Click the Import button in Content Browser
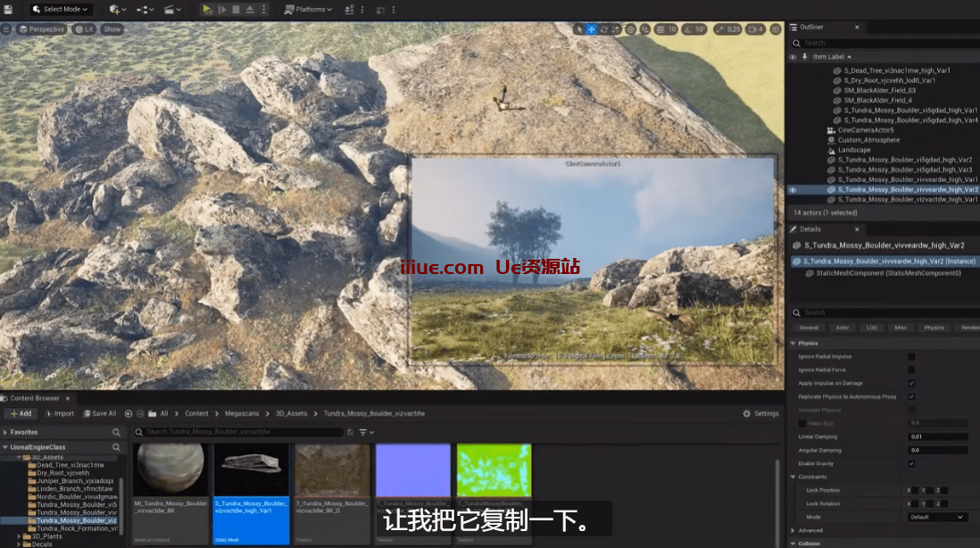The height and width of the screenshot is (548, 980). coord(60,414)
